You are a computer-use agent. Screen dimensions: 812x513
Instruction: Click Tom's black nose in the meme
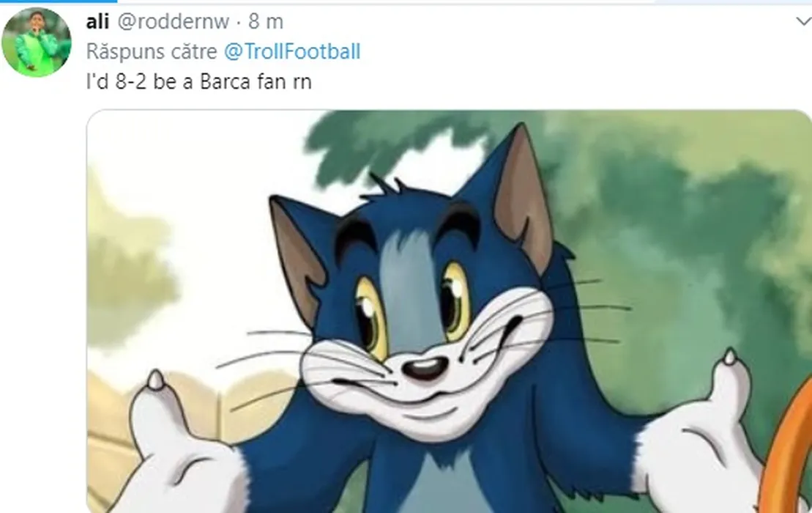click(x=425, y=369)
